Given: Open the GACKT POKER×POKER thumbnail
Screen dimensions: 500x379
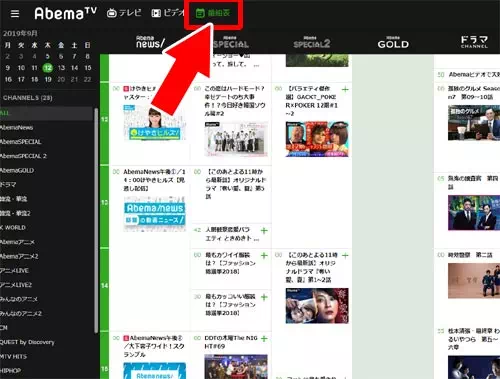Looking at the screenshot, I should (317, 139).
